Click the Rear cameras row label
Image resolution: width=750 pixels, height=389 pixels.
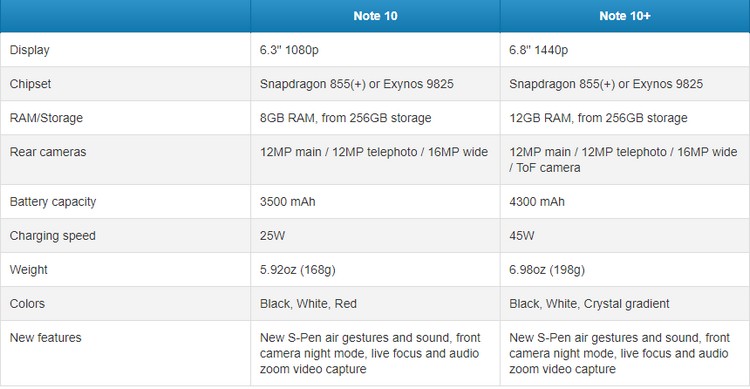(x=48, y=152)
